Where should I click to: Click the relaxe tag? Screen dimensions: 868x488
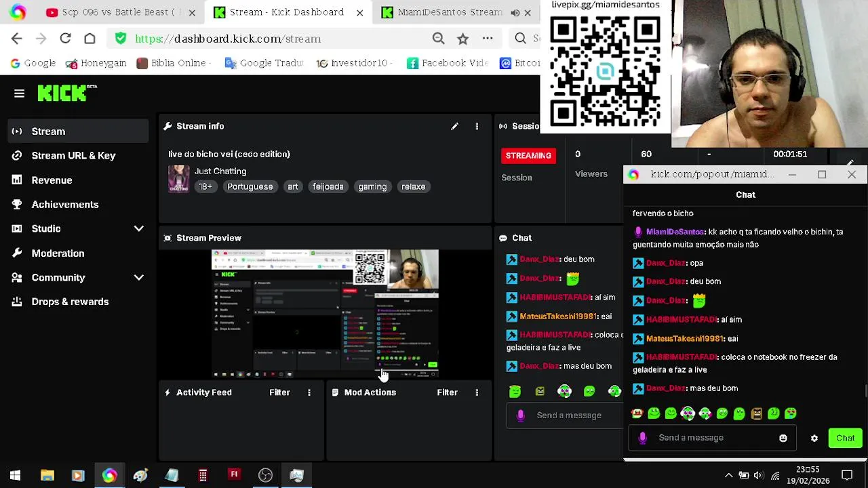pyautogui.click(x=413, y=186)
